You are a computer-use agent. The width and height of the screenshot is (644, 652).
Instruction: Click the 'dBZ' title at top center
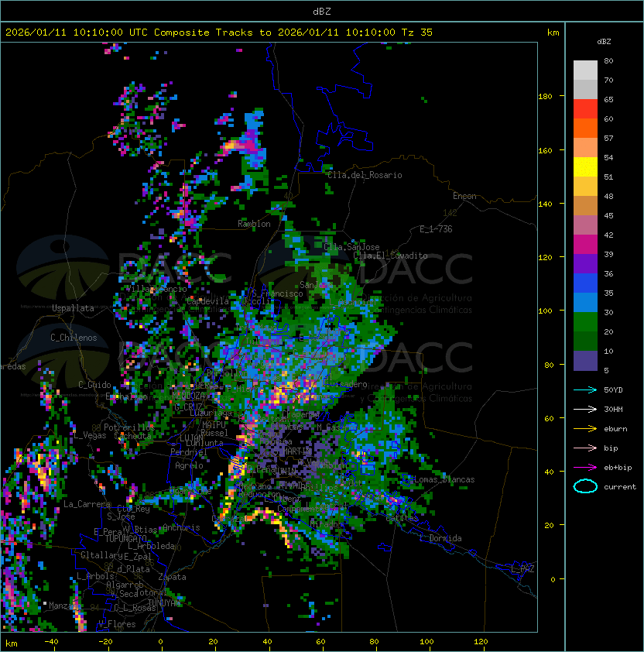pyautogui.click(x=322, y=12)
